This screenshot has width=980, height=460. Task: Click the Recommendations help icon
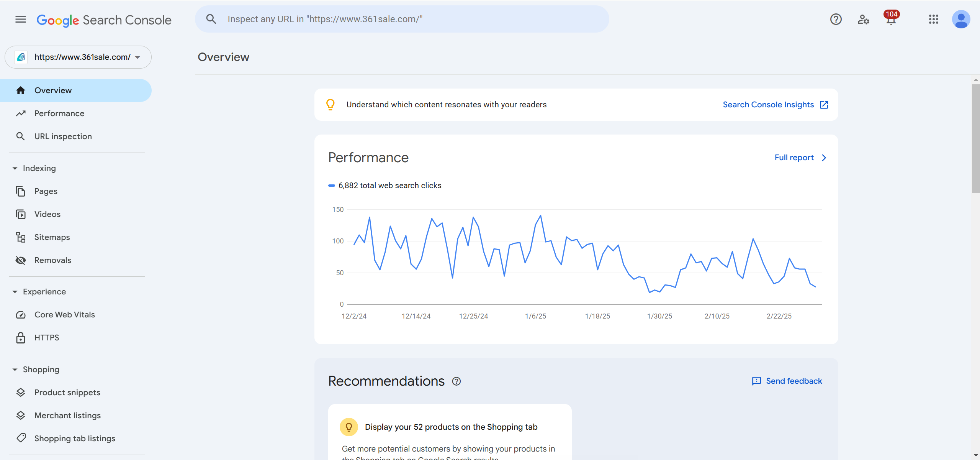pyautogui.click(x=456, y=381)
